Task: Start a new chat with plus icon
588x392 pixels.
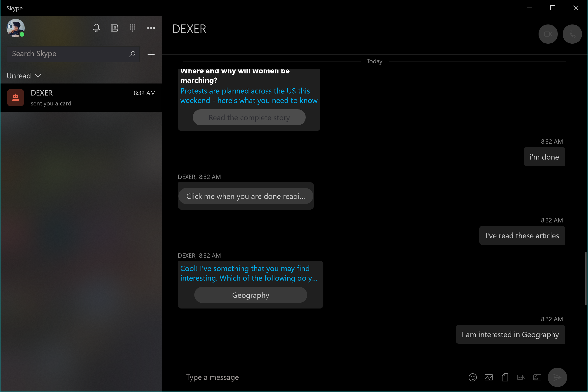Action: click(x=151, y=54)
